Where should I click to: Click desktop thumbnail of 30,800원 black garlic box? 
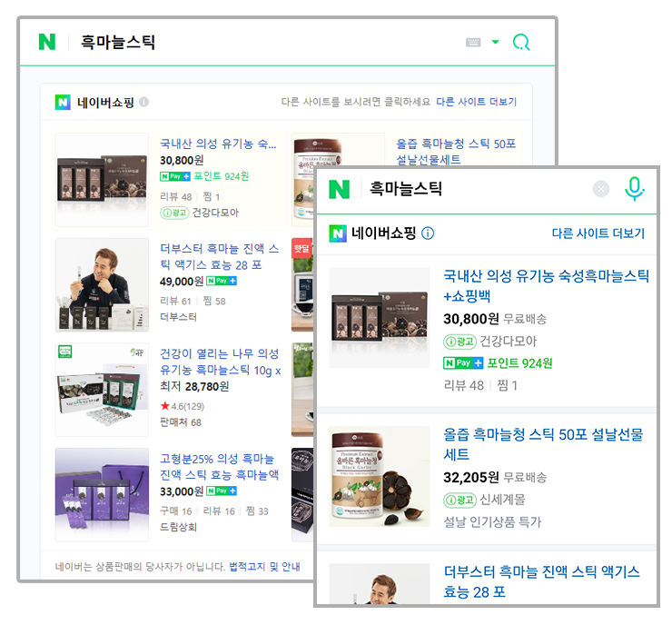tap(102, 180)
